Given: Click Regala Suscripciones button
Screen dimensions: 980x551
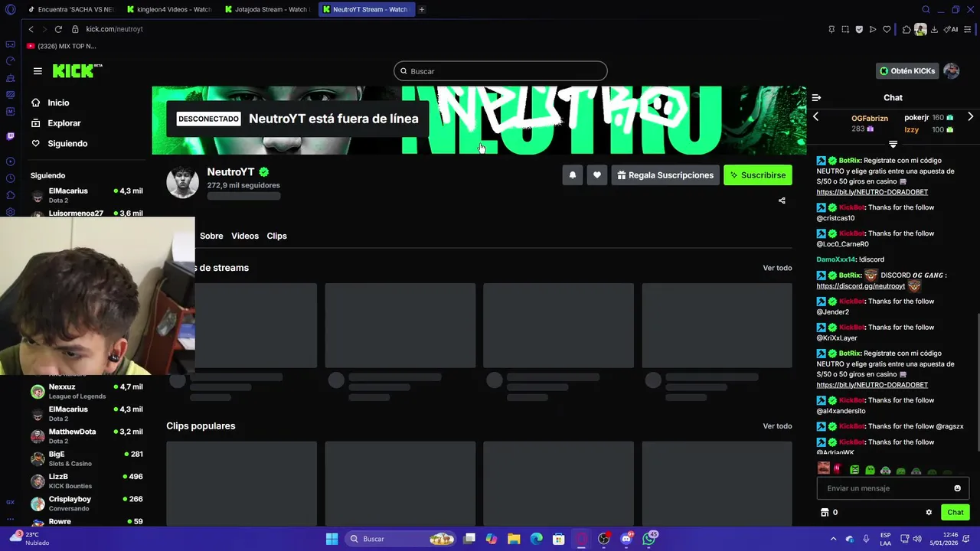Looking at the screenshot, I should [665, 175].
